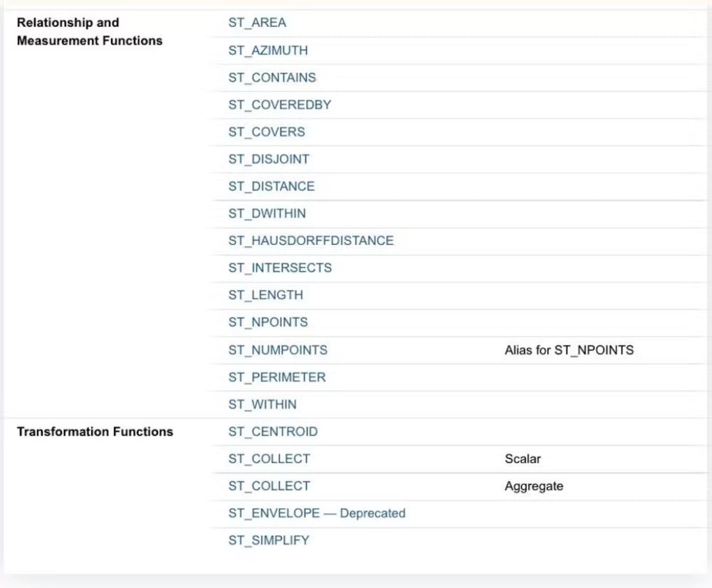Open the ST_CENTROID transformation link
The image size is (712, 588).
point(273,431)
